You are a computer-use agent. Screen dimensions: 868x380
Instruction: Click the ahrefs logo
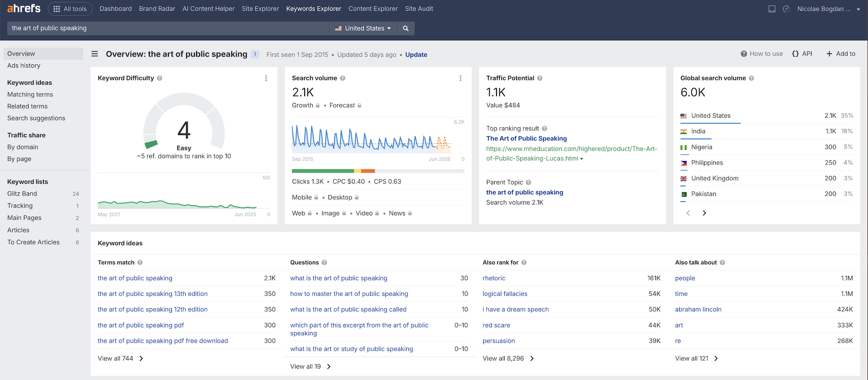click(24, 8)
